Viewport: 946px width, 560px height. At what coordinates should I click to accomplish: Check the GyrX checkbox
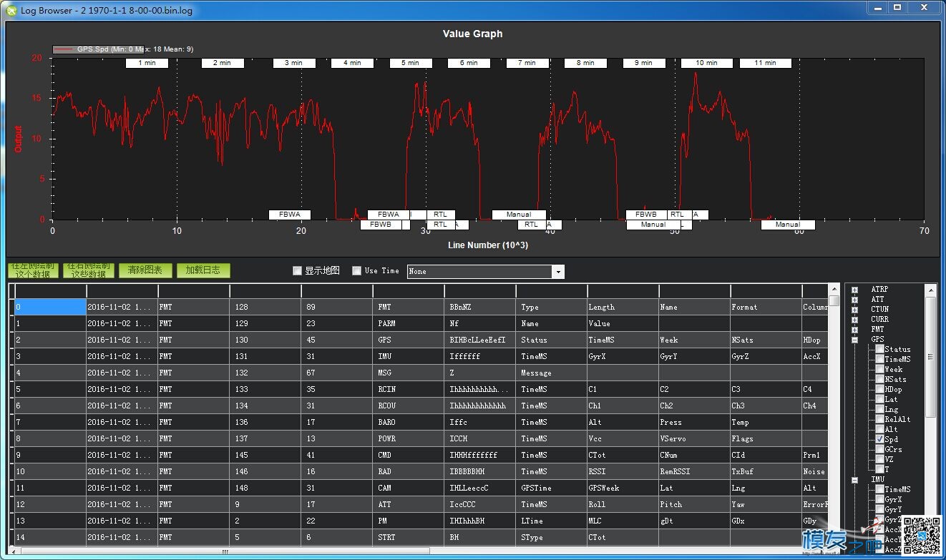click(879, 499)
